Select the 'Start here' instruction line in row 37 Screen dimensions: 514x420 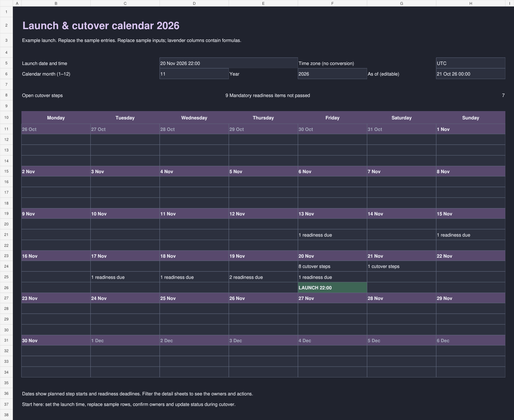click(129, 404)
